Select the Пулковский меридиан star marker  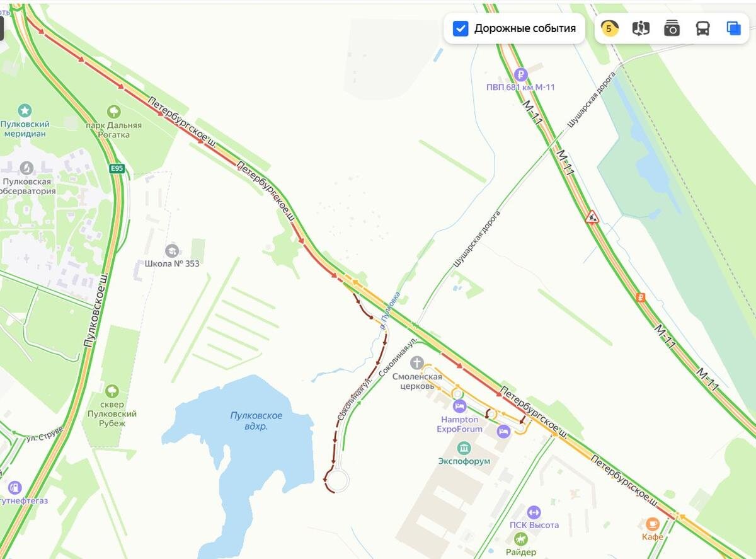[25, 111]
